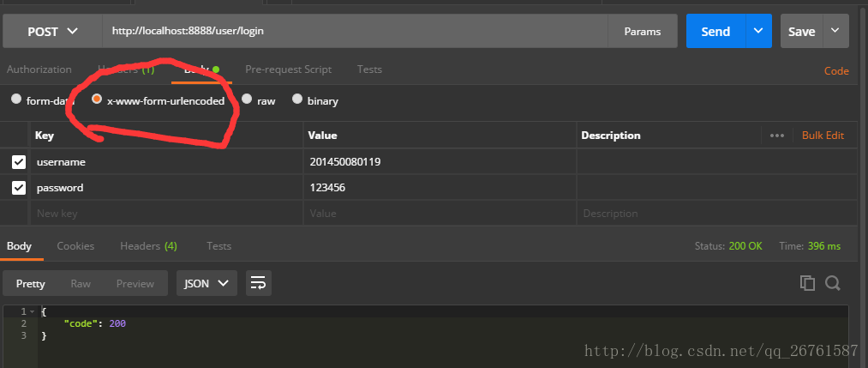Open the Code snippet link
The width and height of the screenshot is (868, 368).
click(836, 71)
